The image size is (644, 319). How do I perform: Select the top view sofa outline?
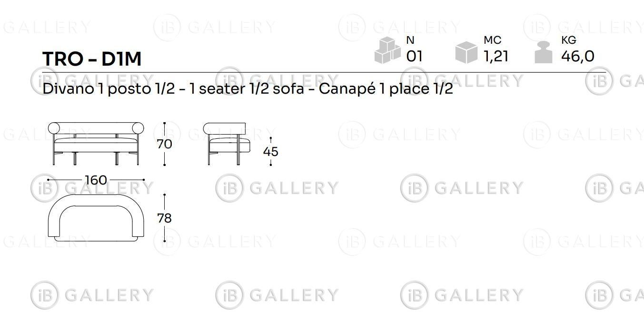96,218
